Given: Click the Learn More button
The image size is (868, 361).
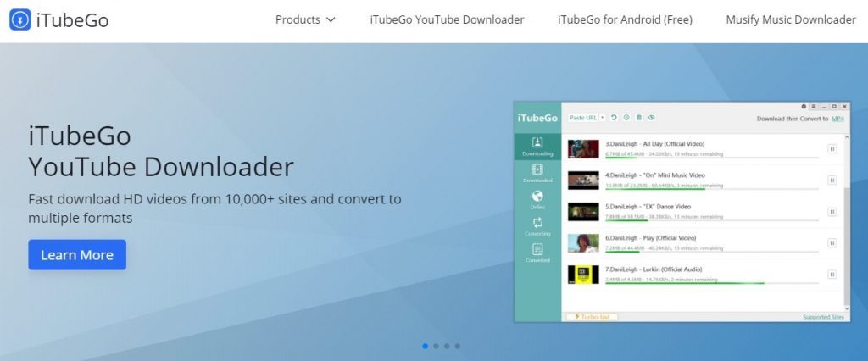Looking at the screenshot, I should 77,255.
